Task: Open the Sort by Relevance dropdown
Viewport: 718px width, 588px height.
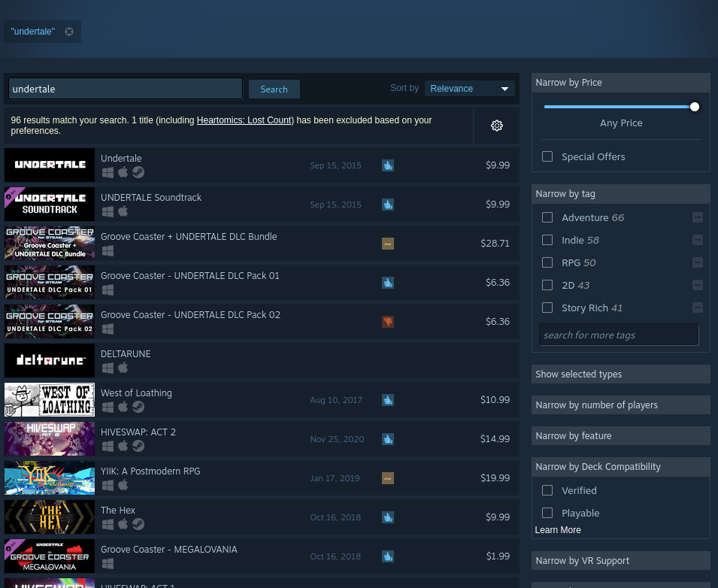Action: coord(469,89)
